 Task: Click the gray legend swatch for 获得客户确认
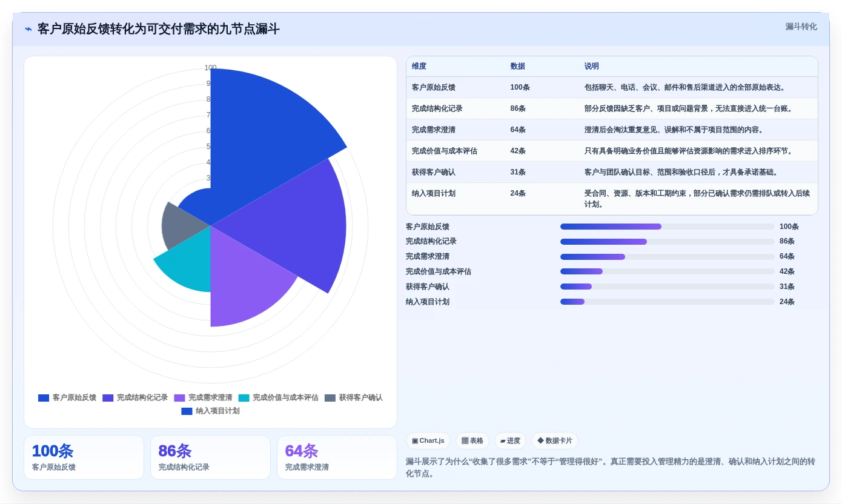(330, 398)
